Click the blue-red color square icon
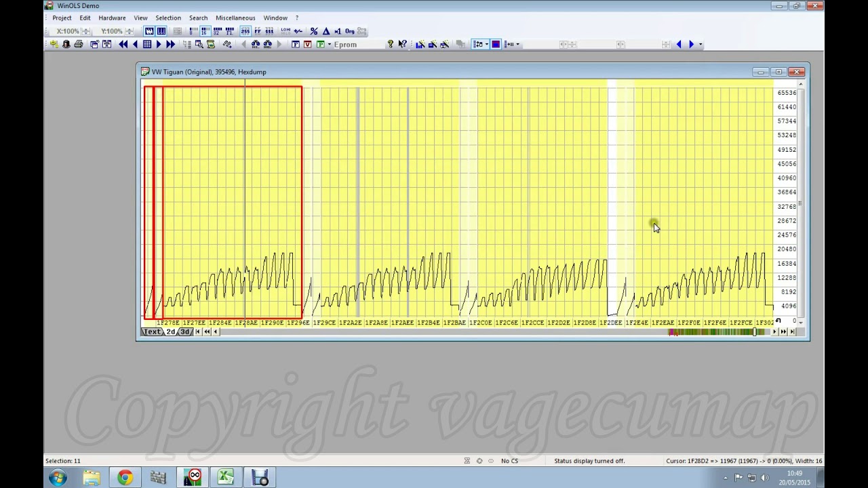868x488 pixels. [496, 44]
